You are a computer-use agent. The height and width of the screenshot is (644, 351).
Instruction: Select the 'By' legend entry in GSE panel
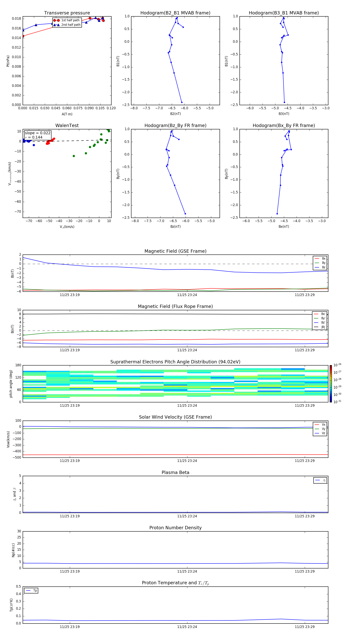[x=320, y=263]
